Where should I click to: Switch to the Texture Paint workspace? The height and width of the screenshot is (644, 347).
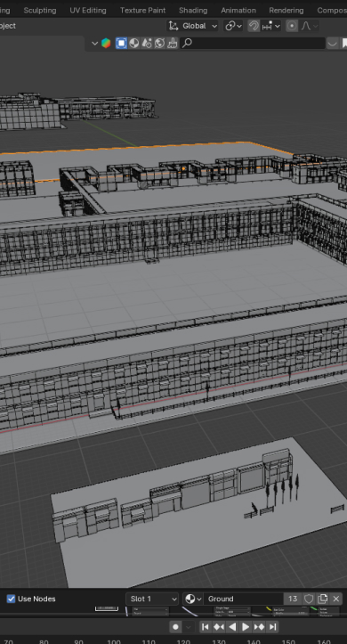[x=142, y=11]
